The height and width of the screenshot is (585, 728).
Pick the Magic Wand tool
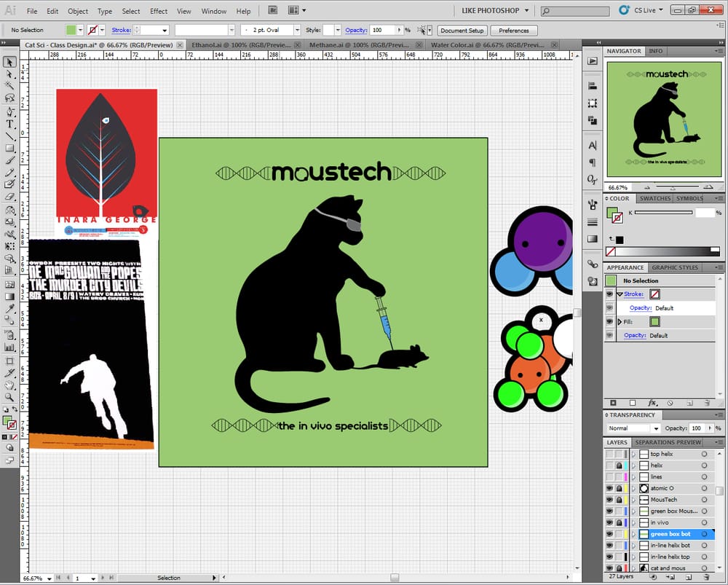[x=9, y=86]
